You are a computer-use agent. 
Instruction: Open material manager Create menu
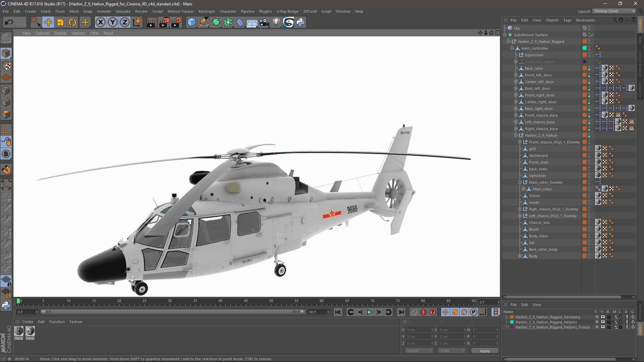pyautogui.click(x=28, y=322)
